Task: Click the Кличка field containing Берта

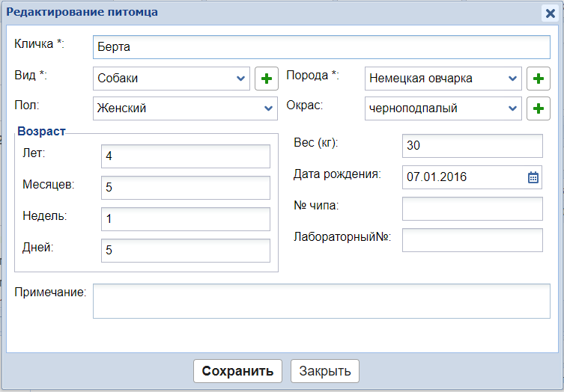Action: coord(321,47)
